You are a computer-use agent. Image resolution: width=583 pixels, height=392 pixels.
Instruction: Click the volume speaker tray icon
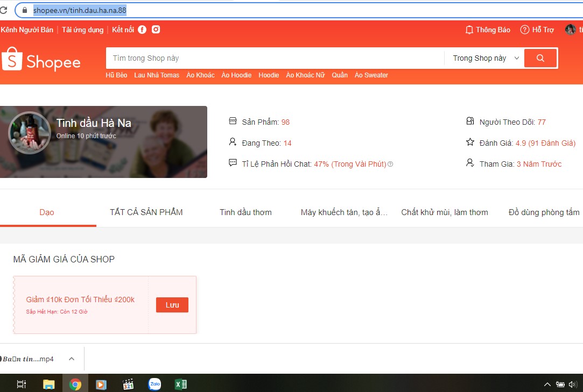[x=573, y=384]
